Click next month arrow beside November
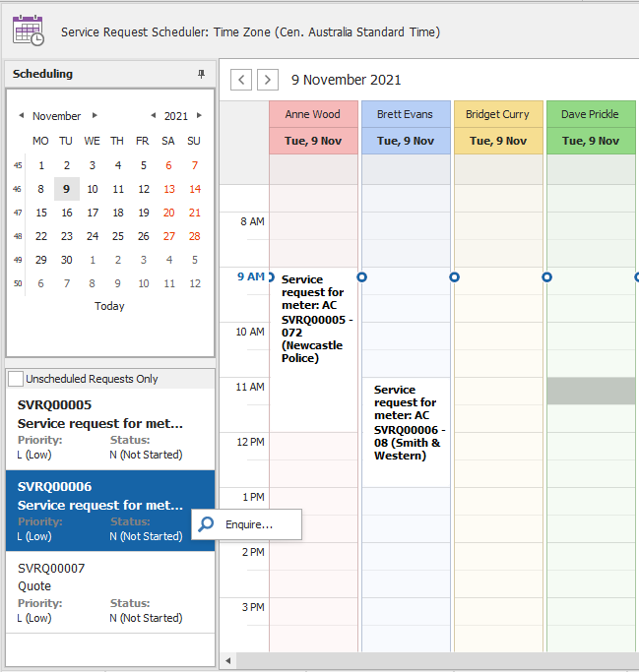The height and width of the screenshot is (672, 639). point(95,116)
